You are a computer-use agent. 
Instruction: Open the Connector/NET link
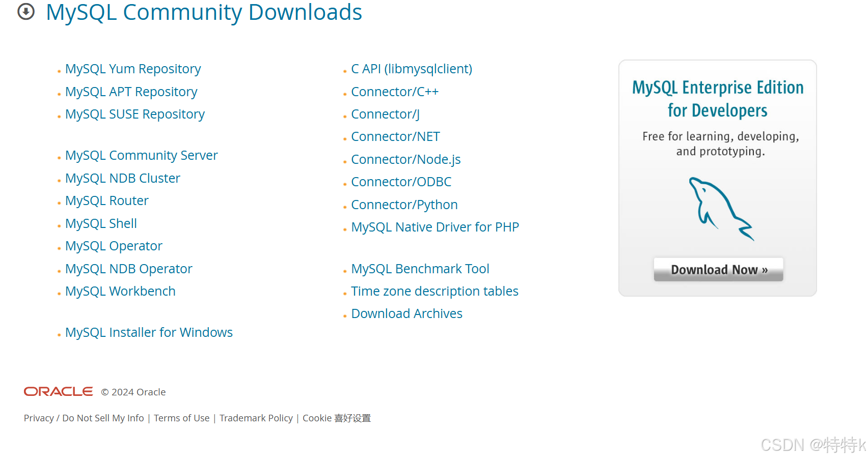[395, 136]
